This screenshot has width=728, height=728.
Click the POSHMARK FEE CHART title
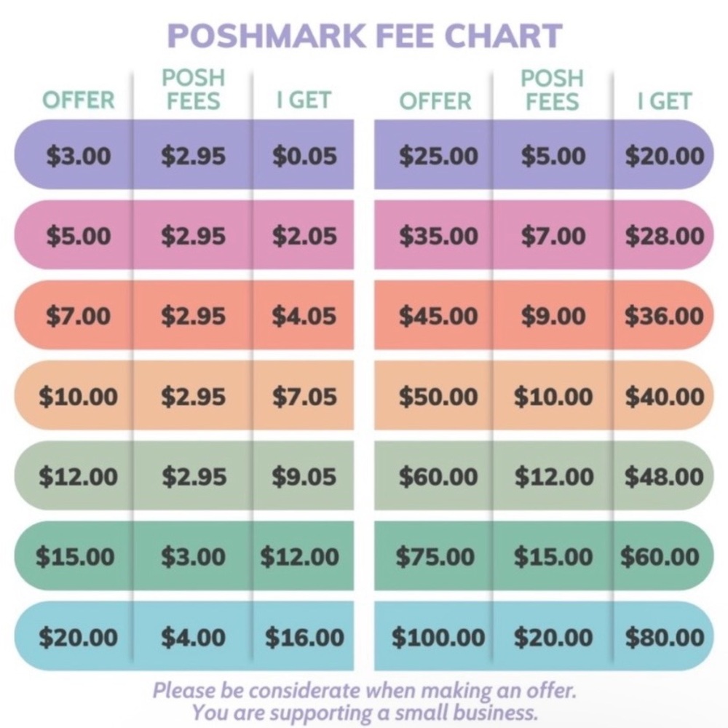pos(365,36)
